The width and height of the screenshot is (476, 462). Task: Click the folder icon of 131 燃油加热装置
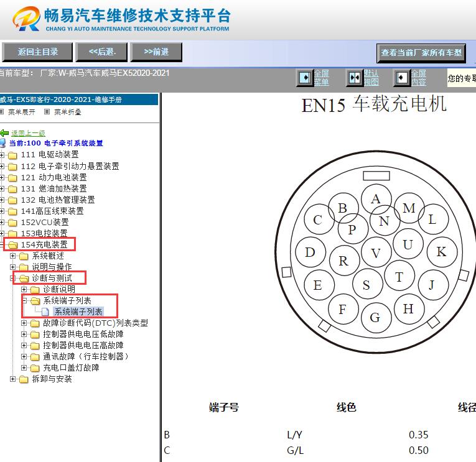(x=12, y=189)
